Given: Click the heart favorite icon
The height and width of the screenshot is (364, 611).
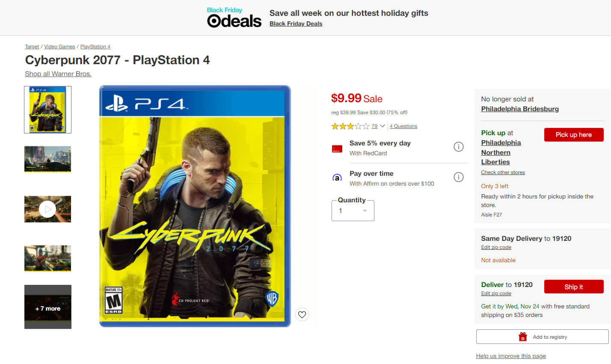Looking at the screenshot, I should click(302, 314).
